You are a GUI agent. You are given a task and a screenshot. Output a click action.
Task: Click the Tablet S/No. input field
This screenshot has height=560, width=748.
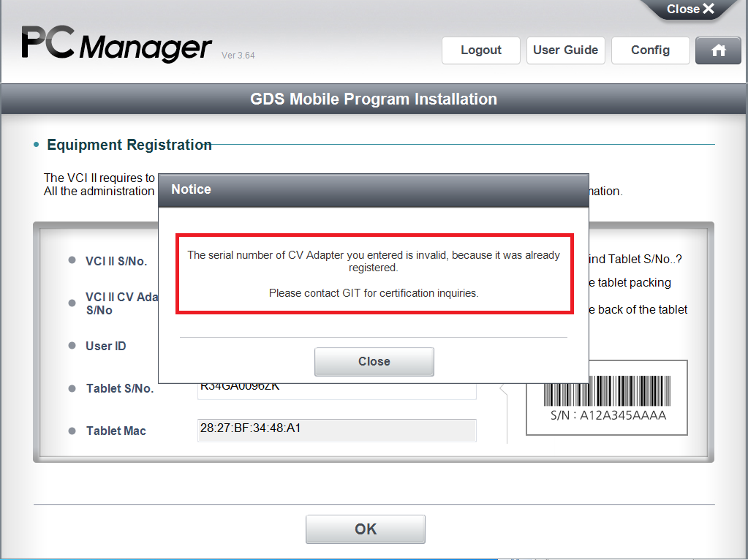pos(337,391)
